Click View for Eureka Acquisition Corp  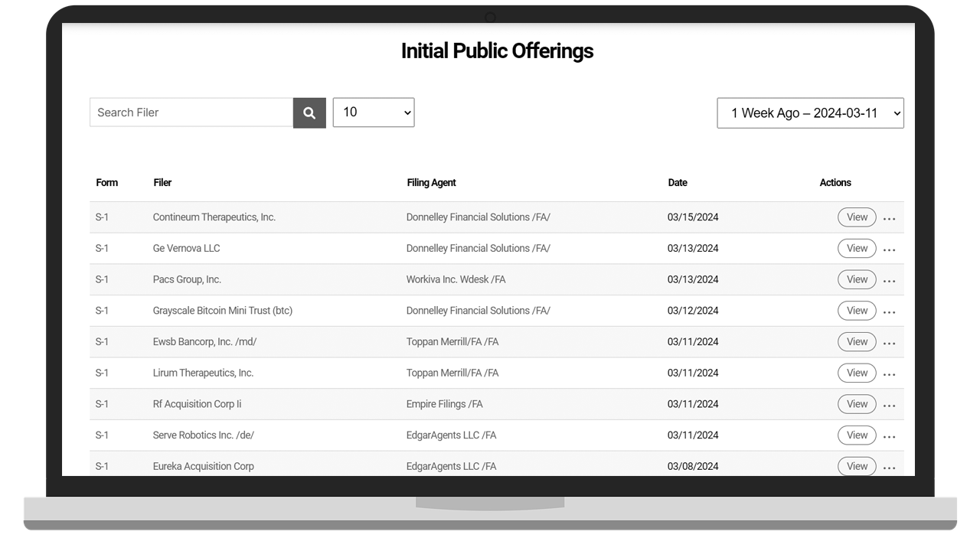pos(857,466)
